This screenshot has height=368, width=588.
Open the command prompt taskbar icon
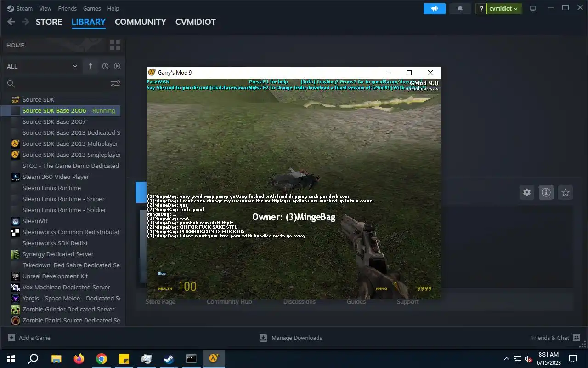191,359
